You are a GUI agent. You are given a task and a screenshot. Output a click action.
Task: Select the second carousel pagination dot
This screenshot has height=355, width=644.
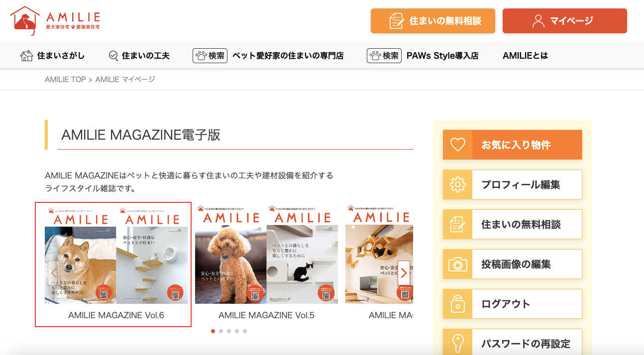pos(221,331)
